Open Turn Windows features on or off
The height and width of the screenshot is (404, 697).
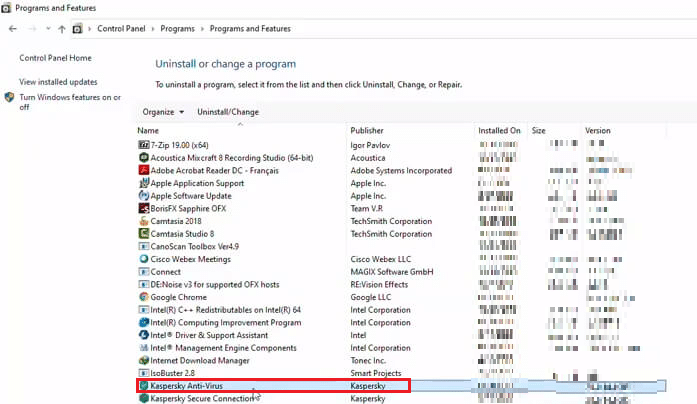point(70,102)
